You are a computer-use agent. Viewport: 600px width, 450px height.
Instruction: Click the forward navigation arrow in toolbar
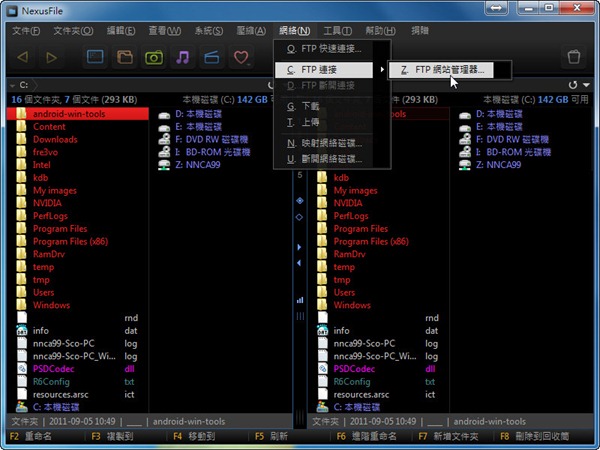(x=52, y=57)
